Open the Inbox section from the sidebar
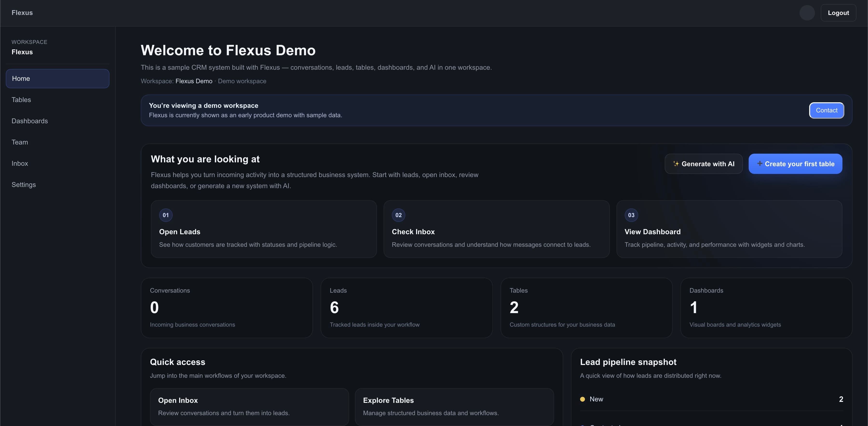The height and width of the screenshot is (426, 868). (x=57, y=163)
